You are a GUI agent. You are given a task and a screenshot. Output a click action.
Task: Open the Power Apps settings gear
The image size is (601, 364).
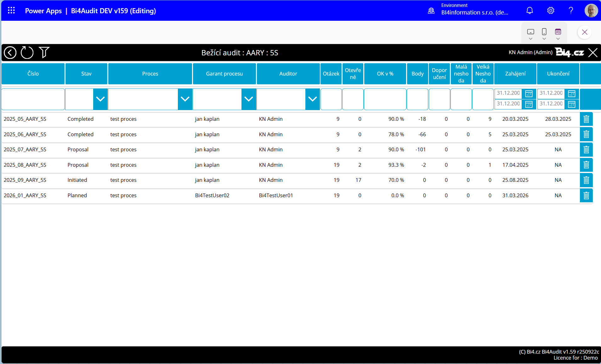550,11
